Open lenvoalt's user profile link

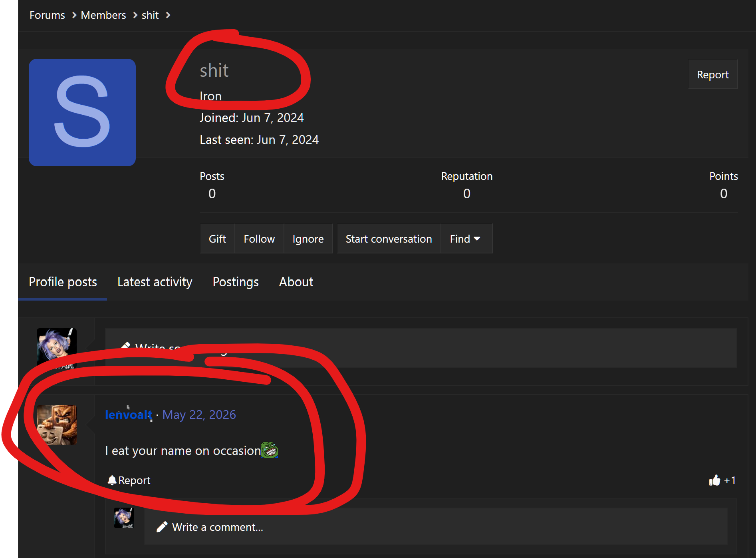click(x=129, y=415)
